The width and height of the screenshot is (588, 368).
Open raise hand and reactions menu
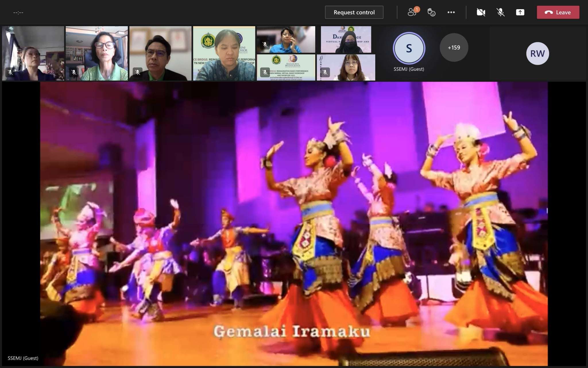[431, 12]
